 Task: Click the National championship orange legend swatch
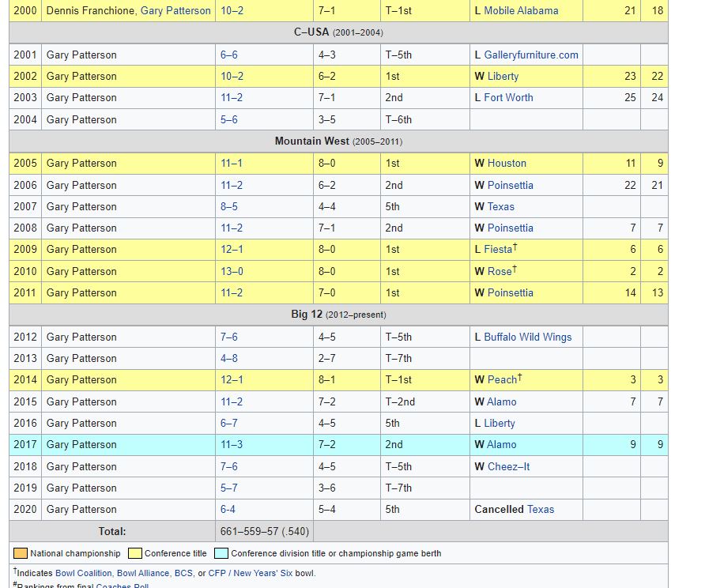[21, 553]
